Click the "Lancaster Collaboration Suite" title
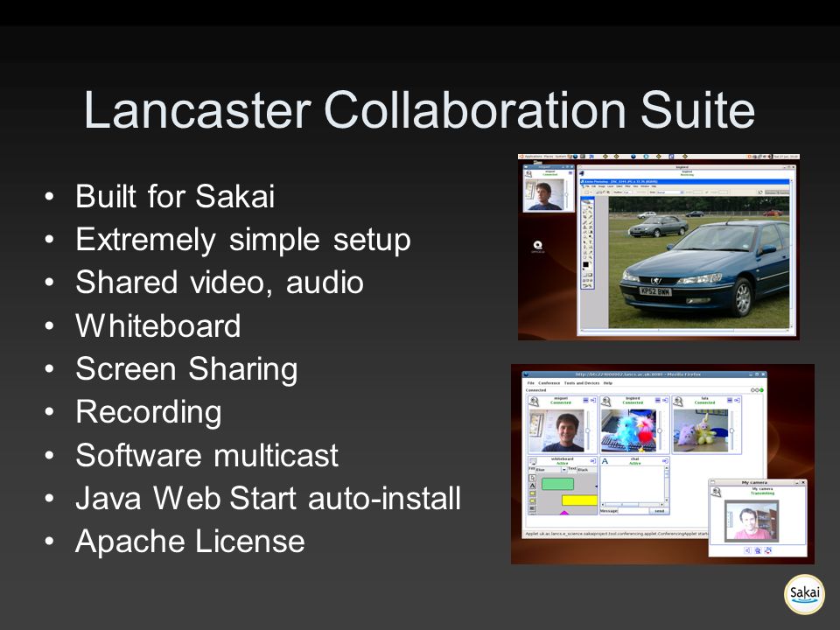840x630 pixels. point(419,109)
